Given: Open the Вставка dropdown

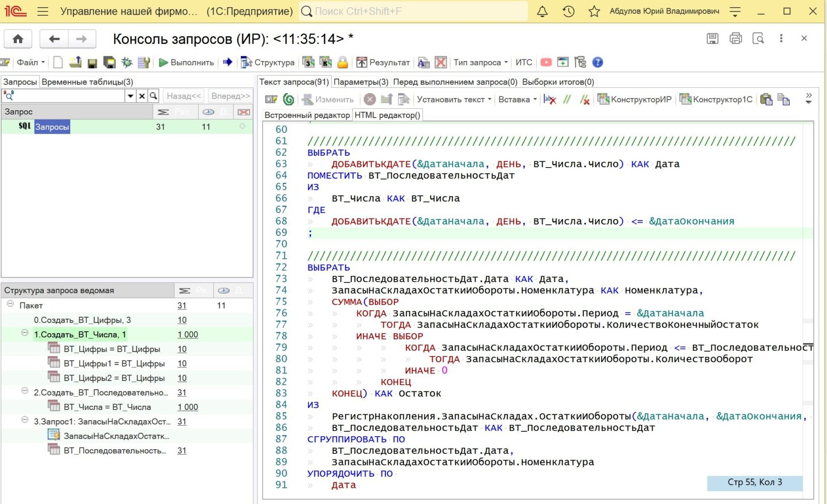Looking at the screenshot, I should point(517,99).
